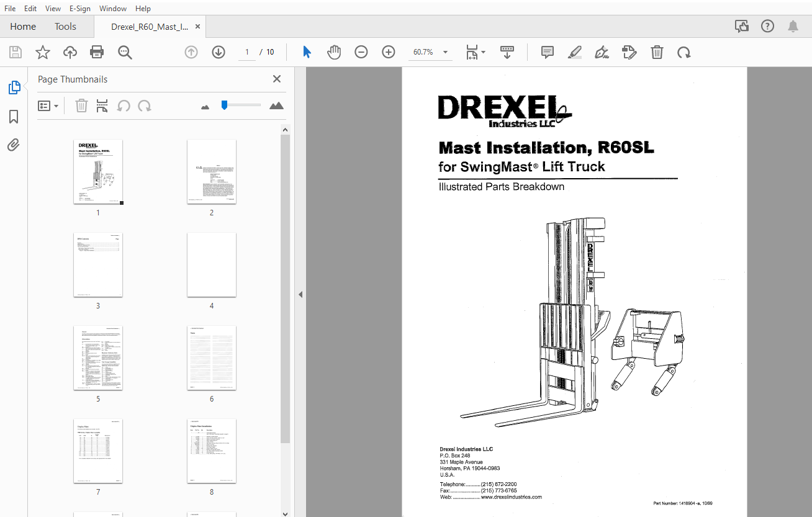The image size is (812, 517).
Task: Open the Window menu
Action: 113,9
